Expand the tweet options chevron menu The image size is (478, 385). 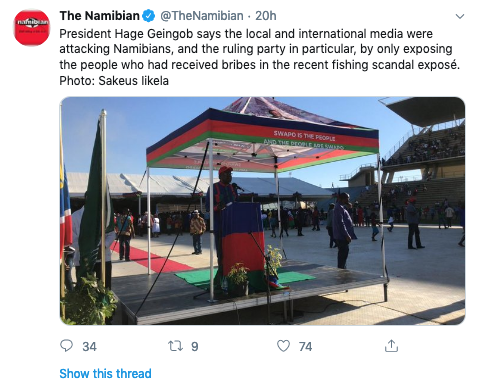coord(460,16)
